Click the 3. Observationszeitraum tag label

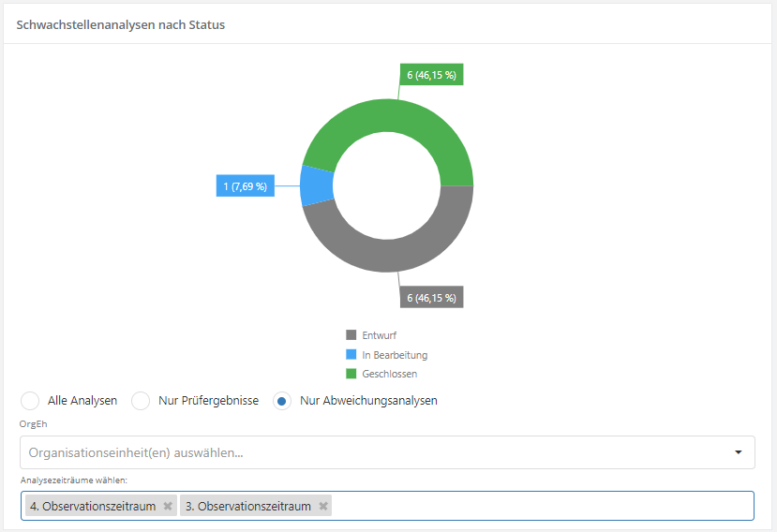click(x=248, y=506)
